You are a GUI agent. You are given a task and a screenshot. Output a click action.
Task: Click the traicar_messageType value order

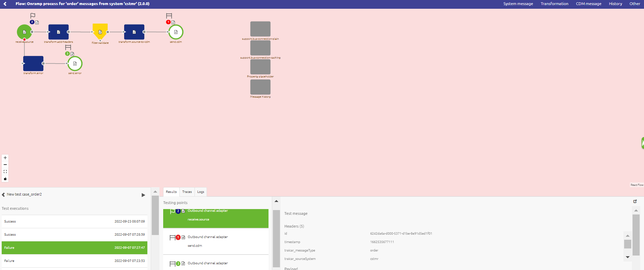click(374, 250)
